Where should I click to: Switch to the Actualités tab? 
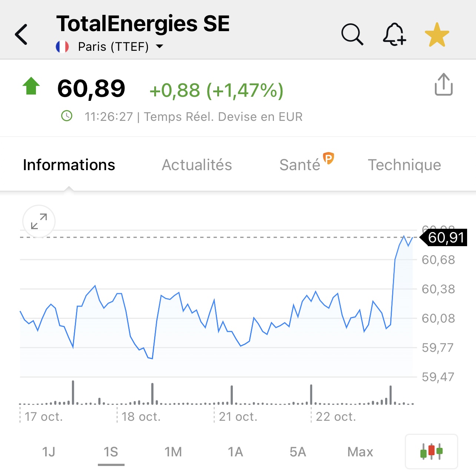(197, 165)
